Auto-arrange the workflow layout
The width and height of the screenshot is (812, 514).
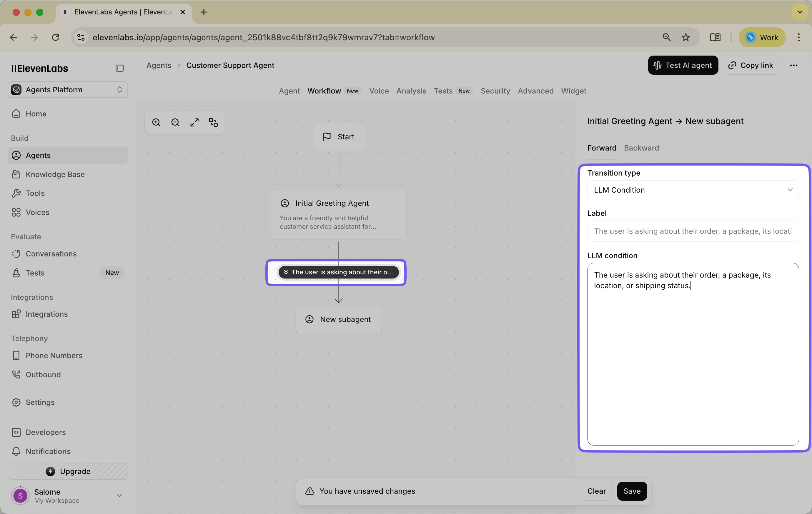tap(213, 122)
